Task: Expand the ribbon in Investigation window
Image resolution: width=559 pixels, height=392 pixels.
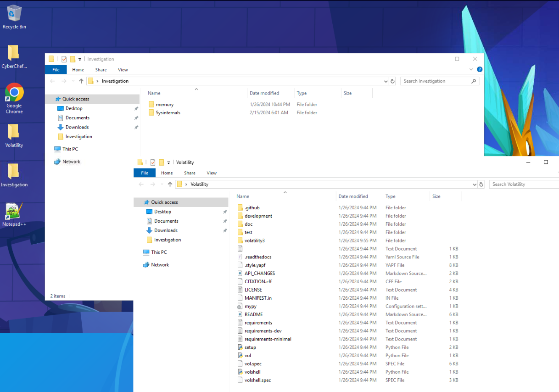Action: [x=471, y=70]
